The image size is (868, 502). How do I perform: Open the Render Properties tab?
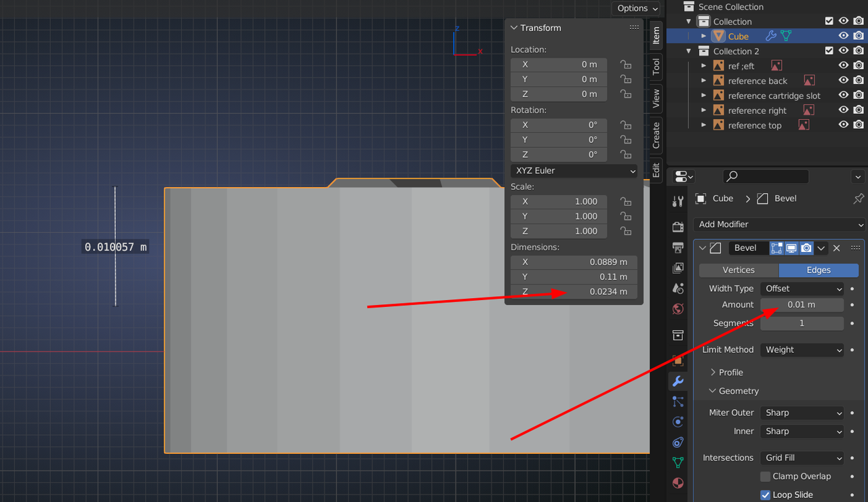click(x=677, y=227)
